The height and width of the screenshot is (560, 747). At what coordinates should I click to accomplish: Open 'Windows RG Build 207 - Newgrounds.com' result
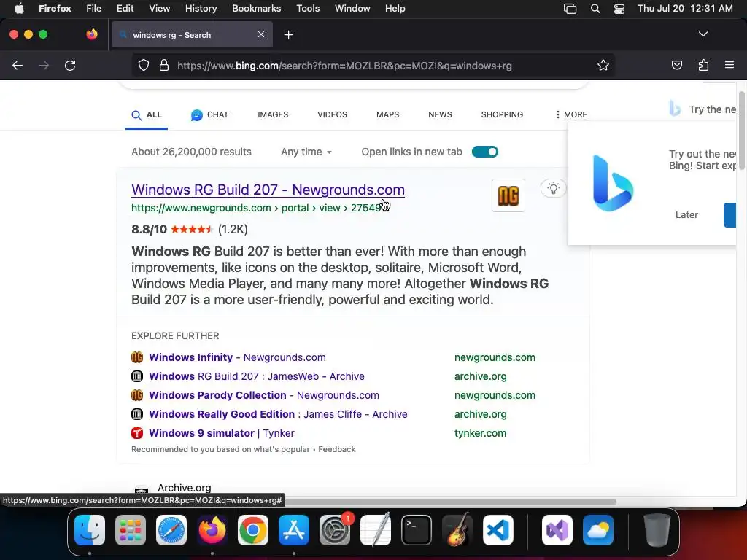(x=268, y=190)
